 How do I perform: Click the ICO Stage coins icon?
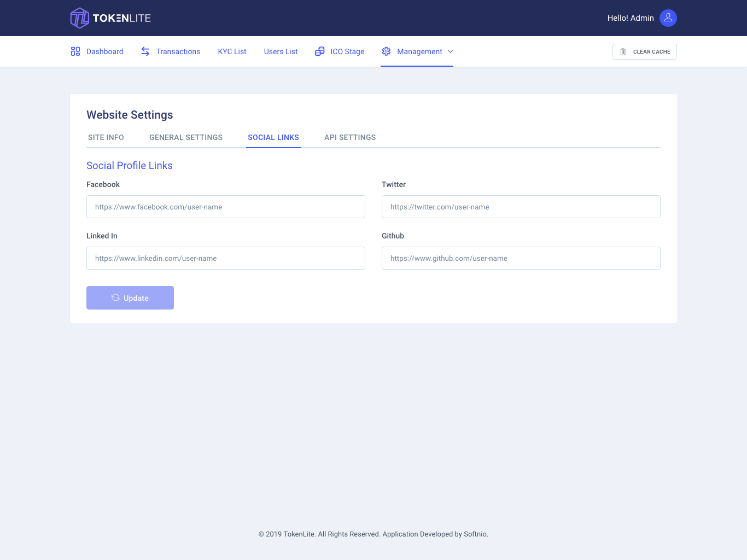319,51
